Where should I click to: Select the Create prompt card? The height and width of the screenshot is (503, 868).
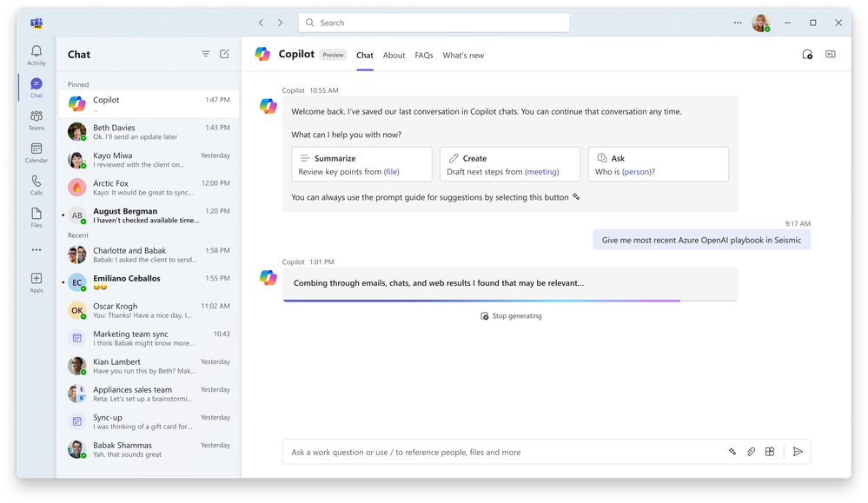coord(510,164)
